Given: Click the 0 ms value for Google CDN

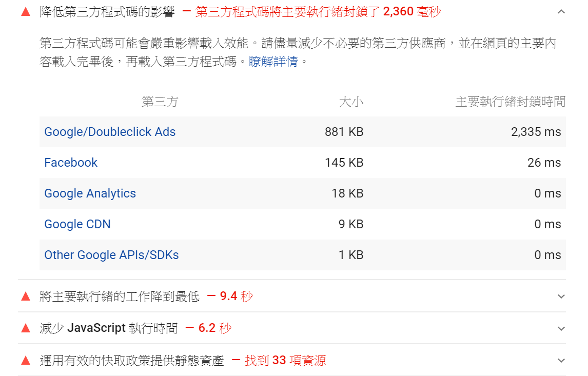Looking at the screenshot, I should tap(547, 224).
